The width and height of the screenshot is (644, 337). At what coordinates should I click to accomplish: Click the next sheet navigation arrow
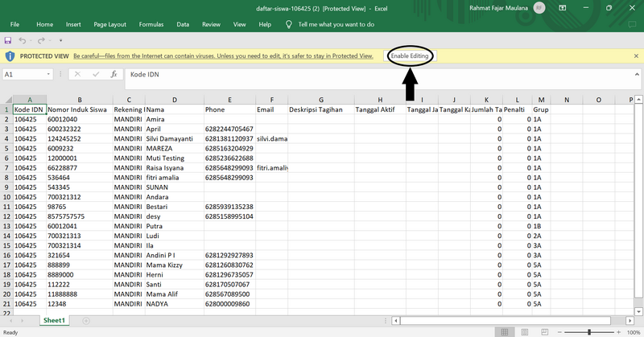click(22, 321)
